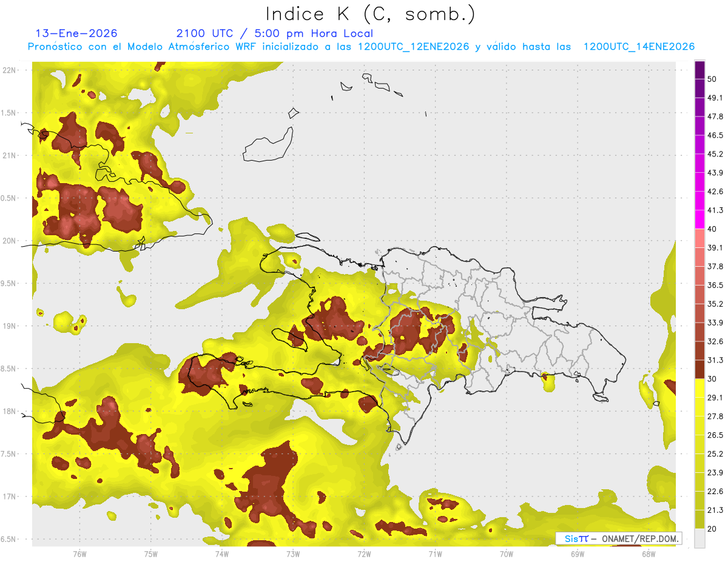Click the colorbar value '49.1'
The width and height of the screenshot is (728, 562).
715,98
